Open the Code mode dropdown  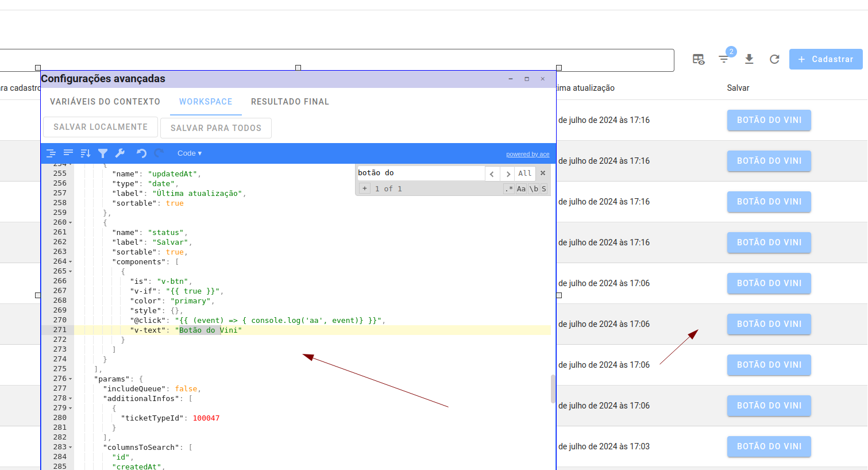coord(190,153)
